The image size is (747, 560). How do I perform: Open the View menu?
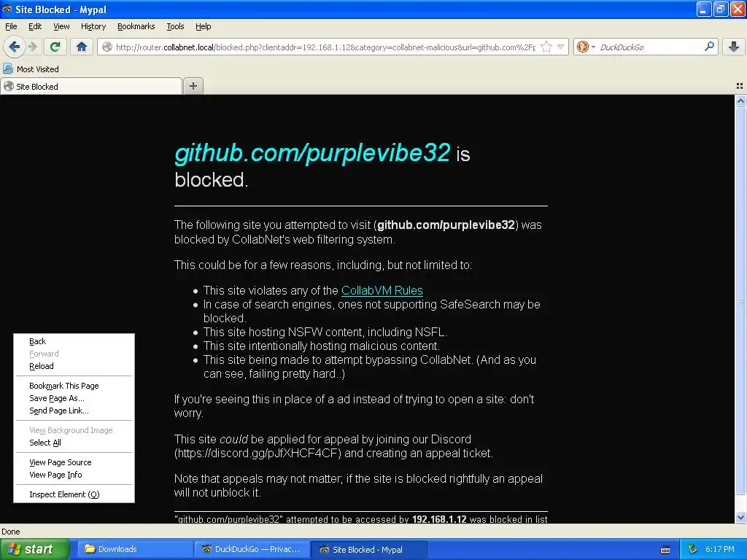coord(61,26)
